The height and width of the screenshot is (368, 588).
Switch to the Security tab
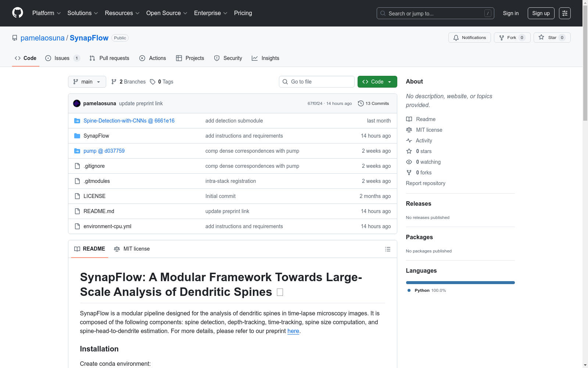click(228, 58)
